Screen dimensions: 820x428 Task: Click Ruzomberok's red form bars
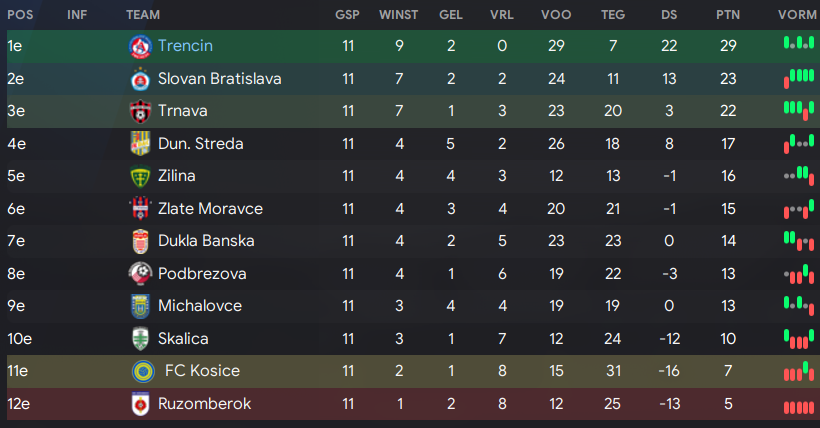[x=799, y=408]
